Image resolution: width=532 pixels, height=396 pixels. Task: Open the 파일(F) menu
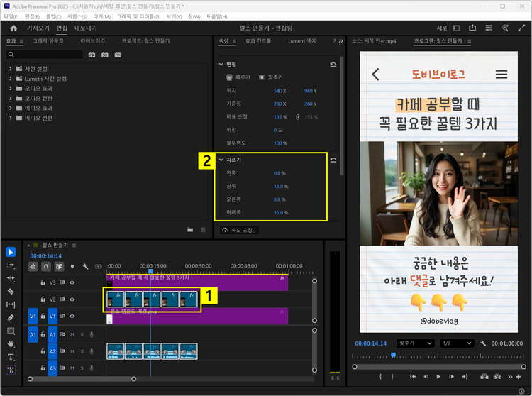(x=11, y=16)
